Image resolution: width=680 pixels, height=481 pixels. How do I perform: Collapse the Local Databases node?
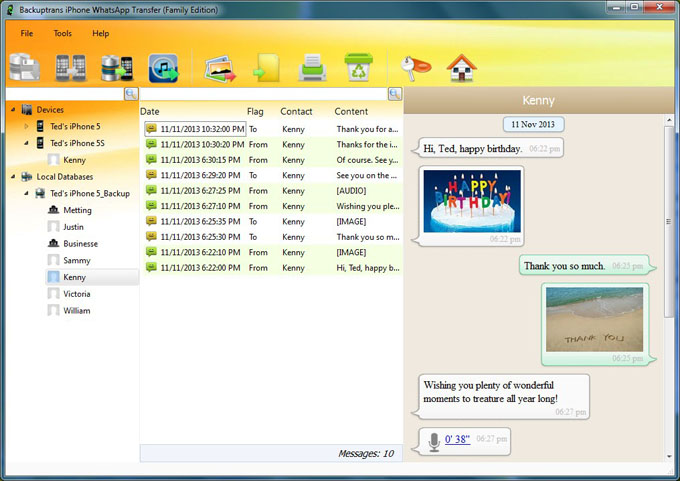pyautogui.click(x=13, y=177)
